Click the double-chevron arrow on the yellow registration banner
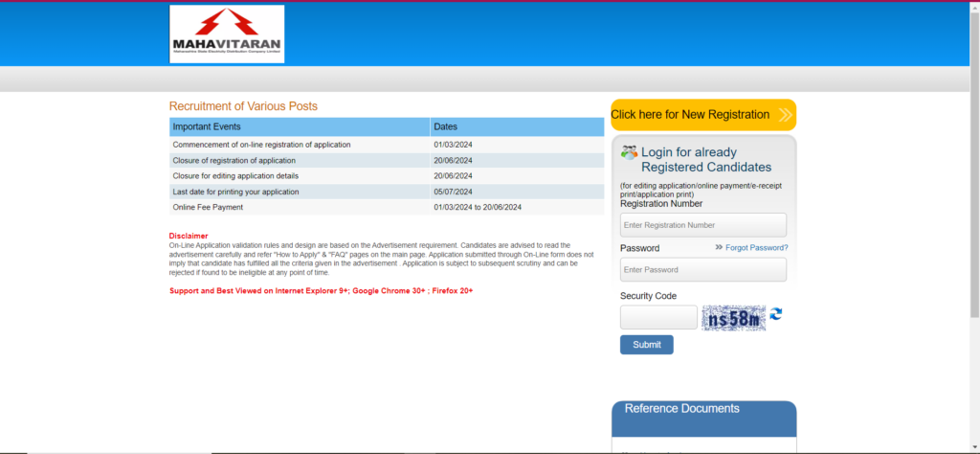 [x=785, y=115]
